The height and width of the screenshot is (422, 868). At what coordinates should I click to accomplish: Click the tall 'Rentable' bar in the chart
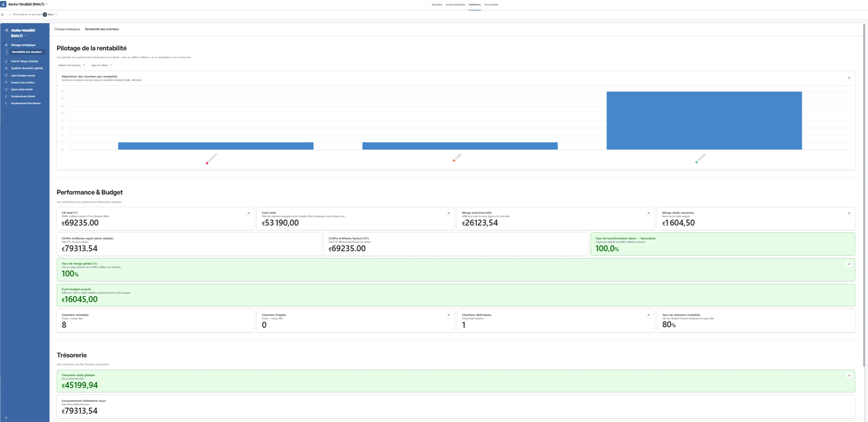click(704, 121)
